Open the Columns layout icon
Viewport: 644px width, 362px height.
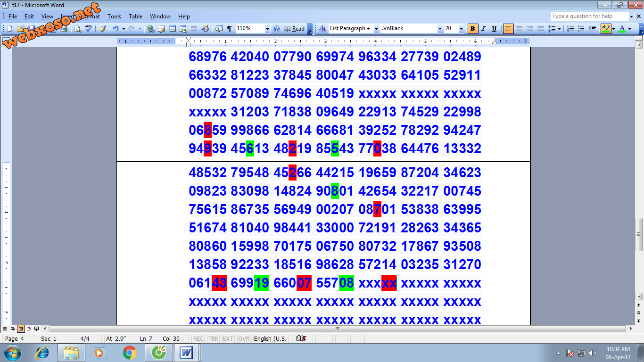coord(194,29)
